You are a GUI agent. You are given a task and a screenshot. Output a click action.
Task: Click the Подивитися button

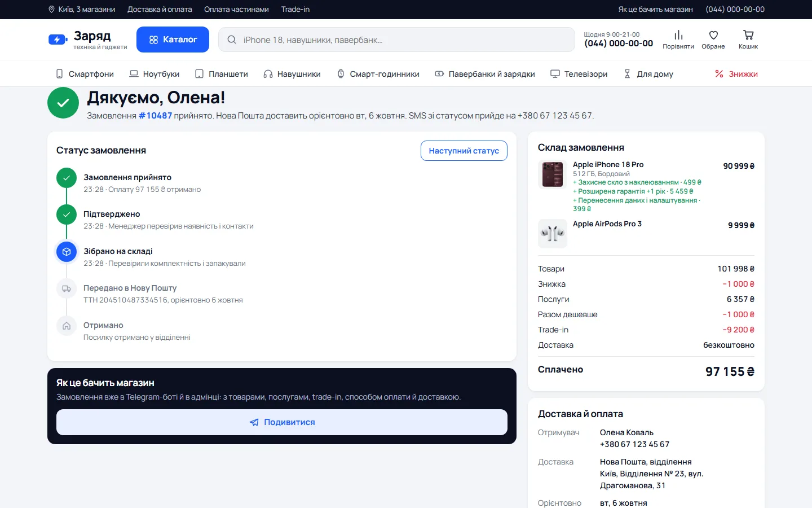pos(282,422)
